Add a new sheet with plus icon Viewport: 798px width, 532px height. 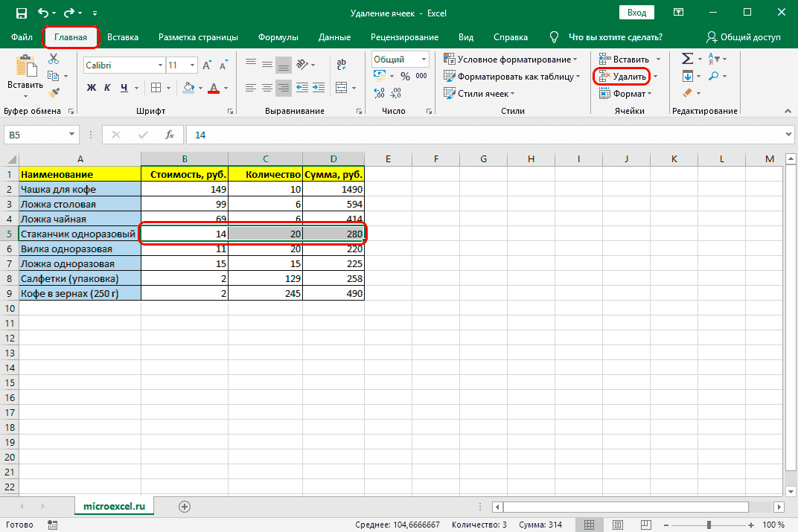[185, 506]
